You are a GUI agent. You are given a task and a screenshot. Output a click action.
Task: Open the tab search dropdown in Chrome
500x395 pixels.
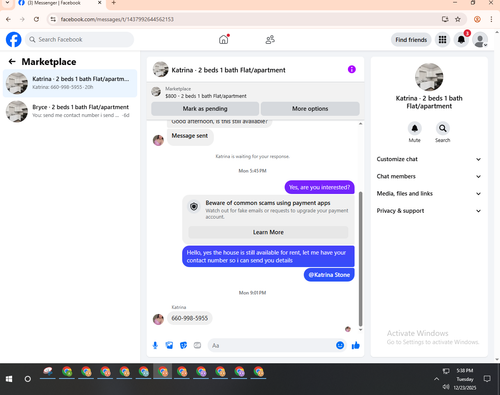pyautogui.click(x=7, y=3)
